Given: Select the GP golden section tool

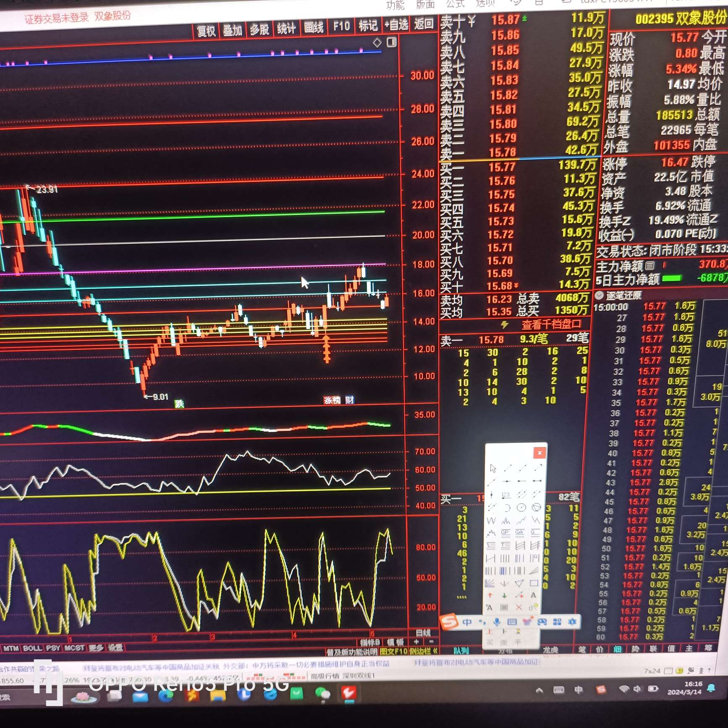Looking at the screenshot, I should coord(505,533).
